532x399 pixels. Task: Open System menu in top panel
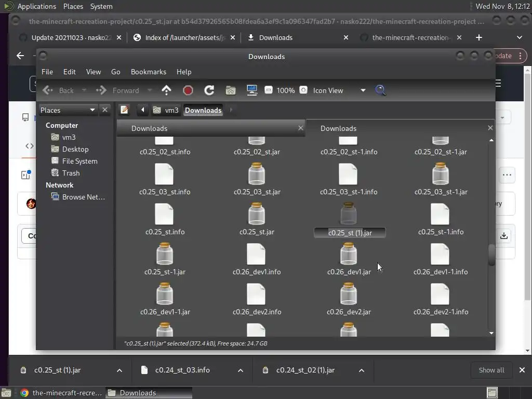tap(101, 6)
